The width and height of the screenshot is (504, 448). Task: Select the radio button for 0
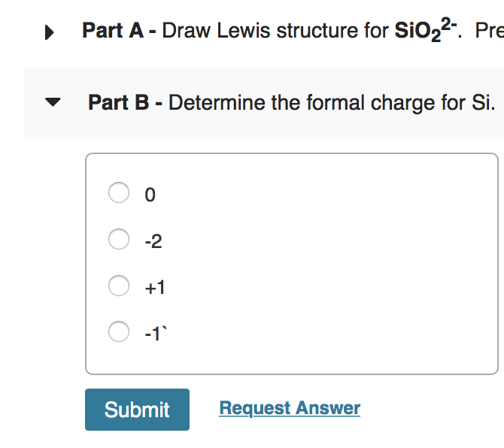(x=119, y=194)
